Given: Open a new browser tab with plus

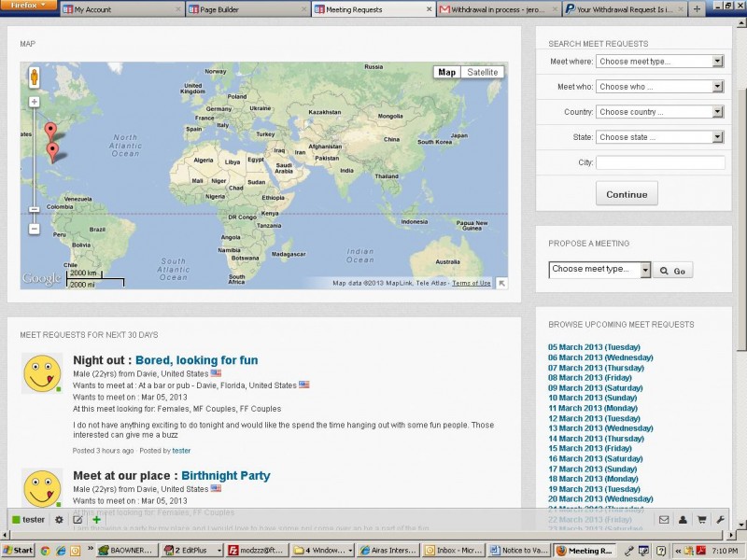Looking at the screenshot, I should coord(697,9).
